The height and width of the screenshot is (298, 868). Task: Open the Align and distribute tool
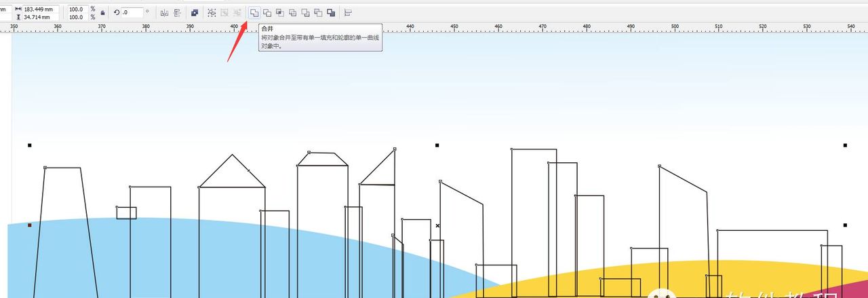tap(349, 12)
